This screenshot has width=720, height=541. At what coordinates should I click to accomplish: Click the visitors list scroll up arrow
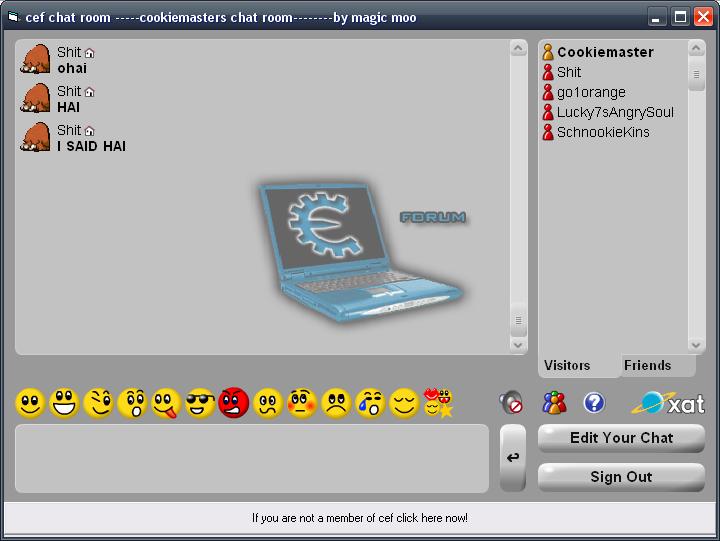tap(696, 48)
